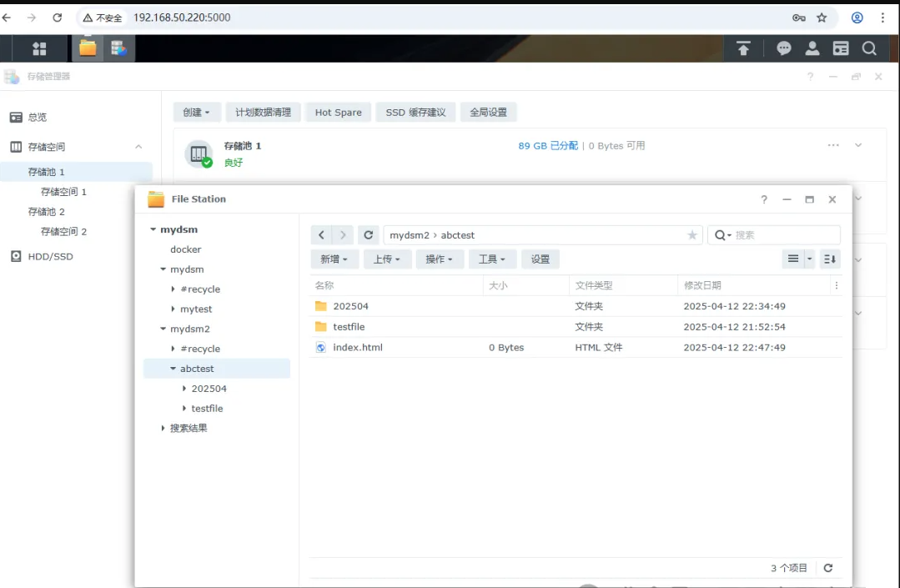The height and width of the screenshot is (588, 900).
Task: Sort by 名称 column header
Action: 396,285
